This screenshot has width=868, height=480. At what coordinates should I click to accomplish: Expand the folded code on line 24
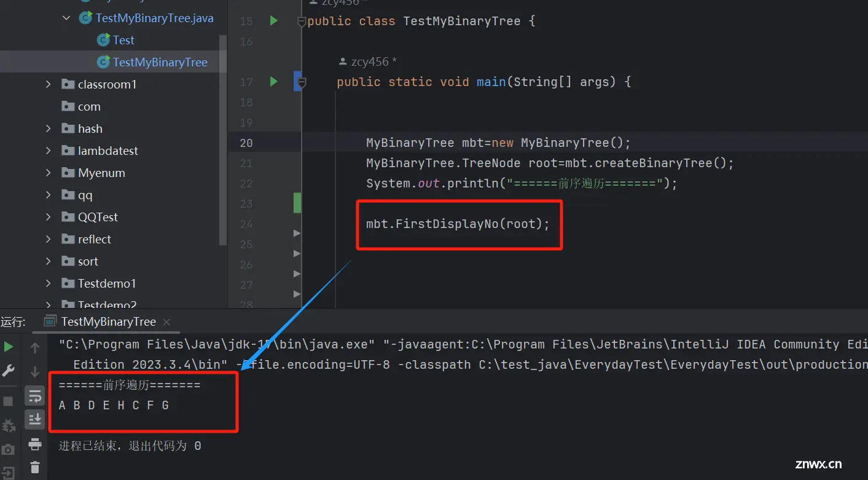tap(297, 233)
